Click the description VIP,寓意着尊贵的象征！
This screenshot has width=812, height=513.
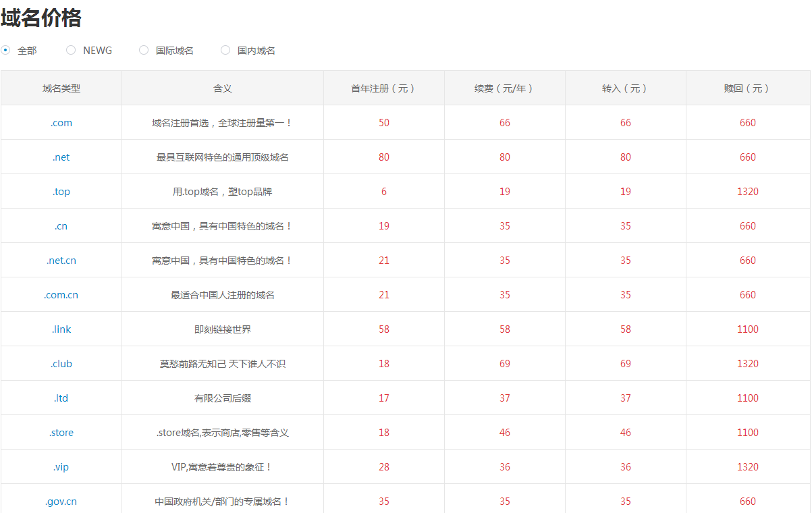point(223,467)
